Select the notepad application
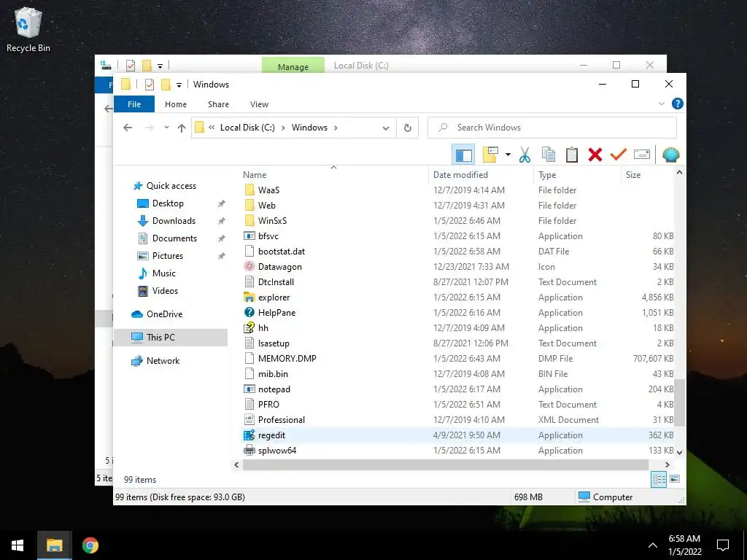The image size is (747, 560). (x=274, y=389)
